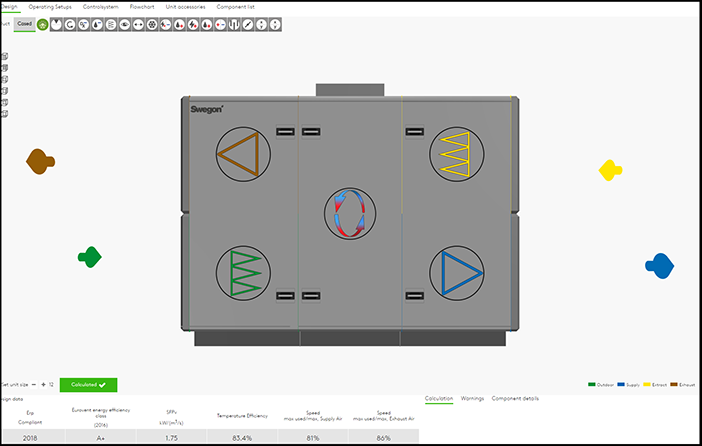The image size is (702, 446).
Task: Click the green circular toolbar icon
Action: click(x=43, y=24)
